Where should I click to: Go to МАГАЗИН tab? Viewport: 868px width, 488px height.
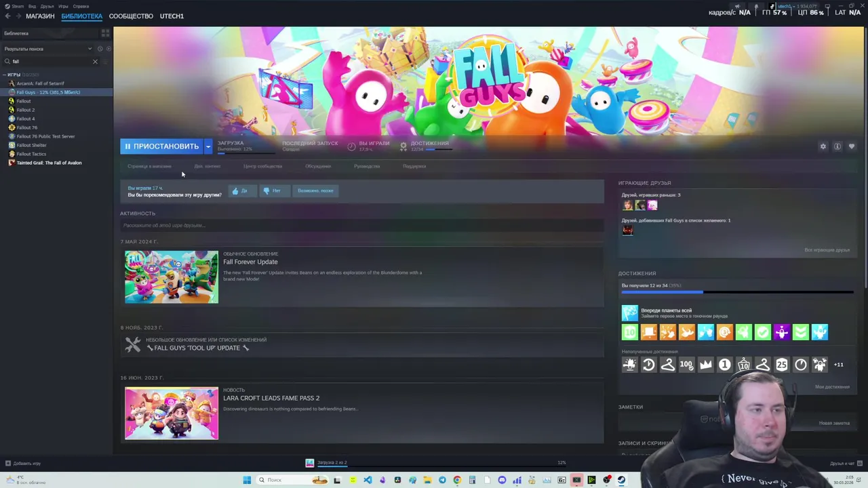click(x=40, y=16)
